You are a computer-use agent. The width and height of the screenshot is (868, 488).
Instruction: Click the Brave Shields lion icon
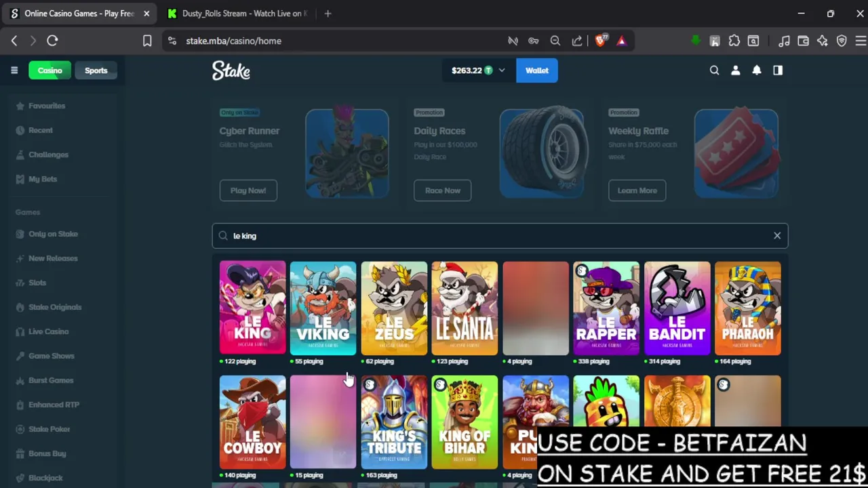click(x=601, y=41)
